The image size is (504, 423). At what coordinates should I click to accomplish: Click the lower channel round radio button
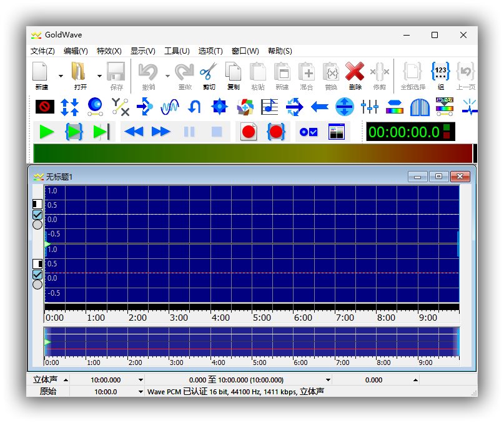click(37, 284)
